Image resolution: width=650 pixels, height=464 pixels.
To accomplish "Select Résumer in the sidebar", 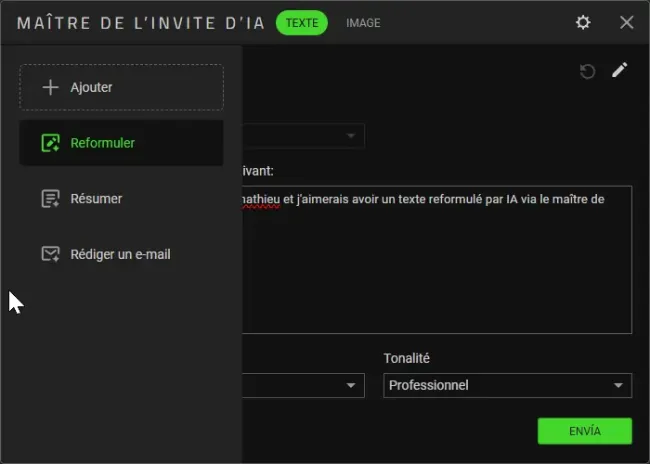I will 121,199.
